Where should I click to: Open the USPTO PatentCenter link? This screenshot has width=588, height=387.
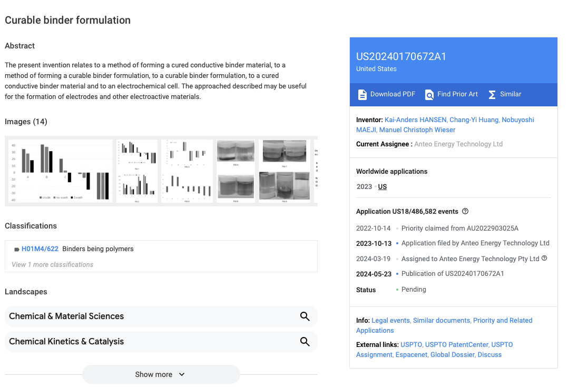tap(456, 345)
